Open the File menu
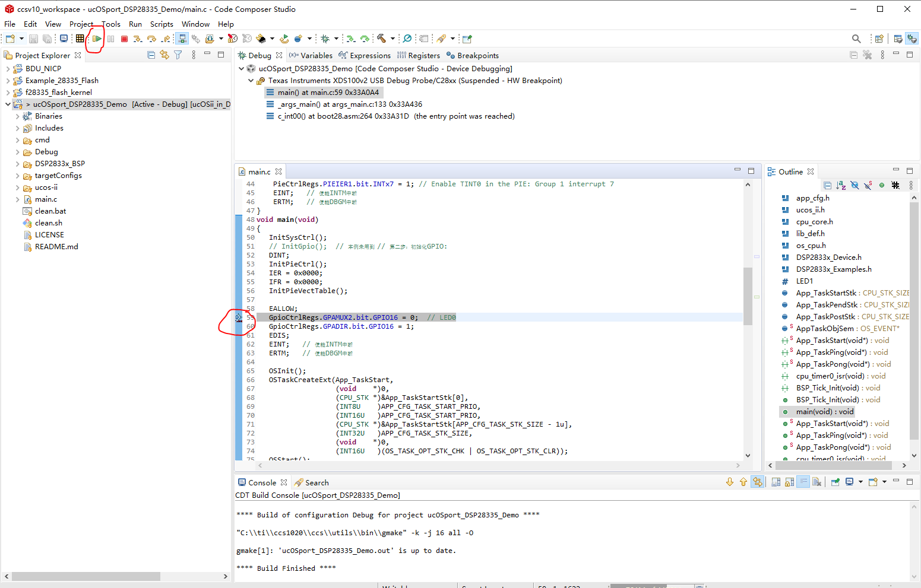The height and width of the screenshot is (588, 921). [10, 24]
